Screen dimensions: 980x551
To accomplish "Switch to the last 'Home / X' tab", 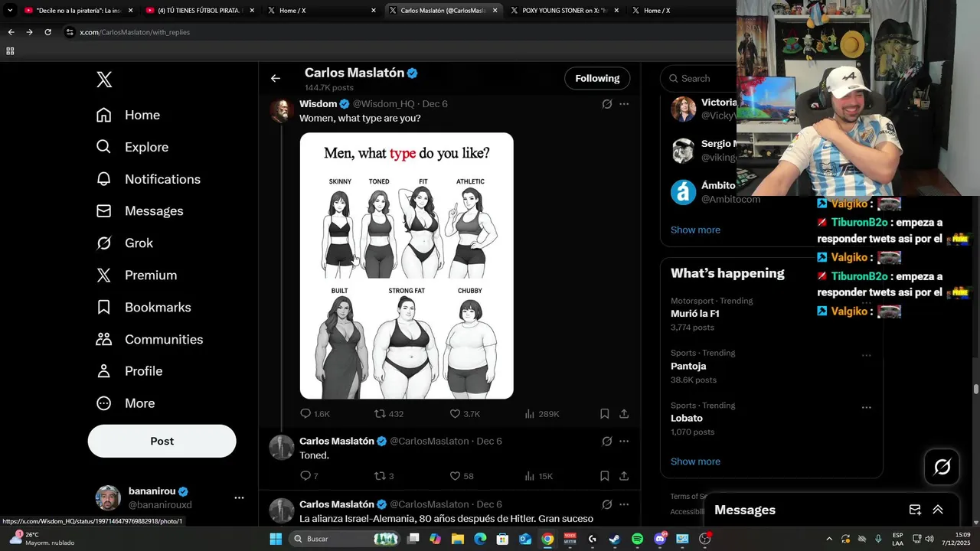I will [x=681, y=11].
